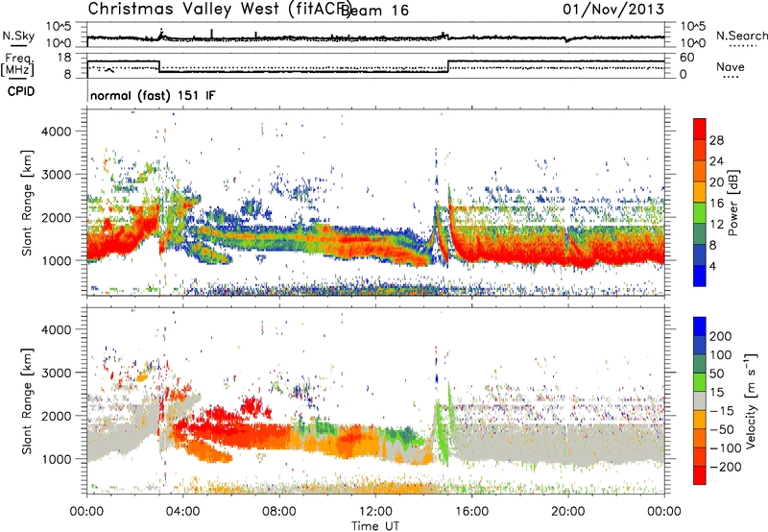Click the 'CPID' label
The image size is (768, 532).
pyautogui.click(x=21, y=91)
